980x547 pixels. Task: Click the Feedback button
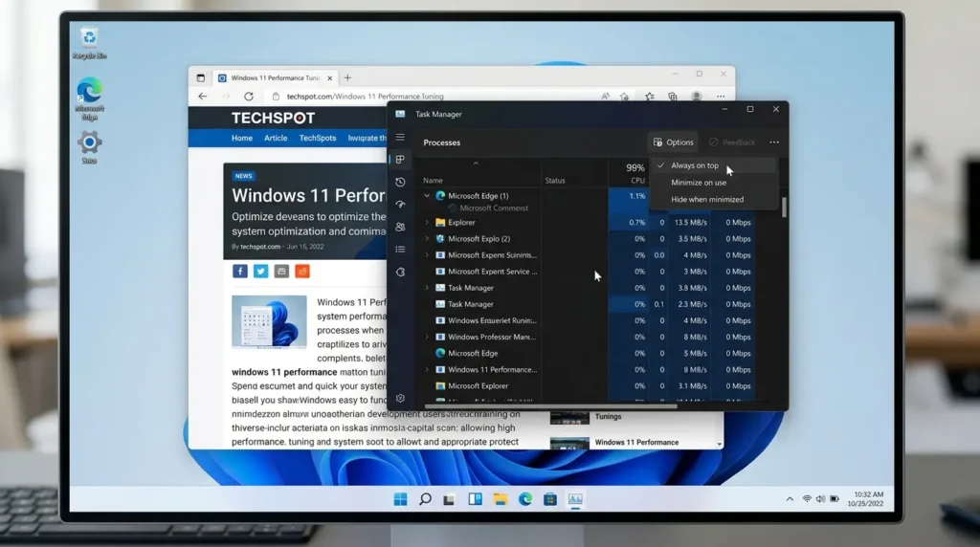pyautogui.click(x=732, y=142)
